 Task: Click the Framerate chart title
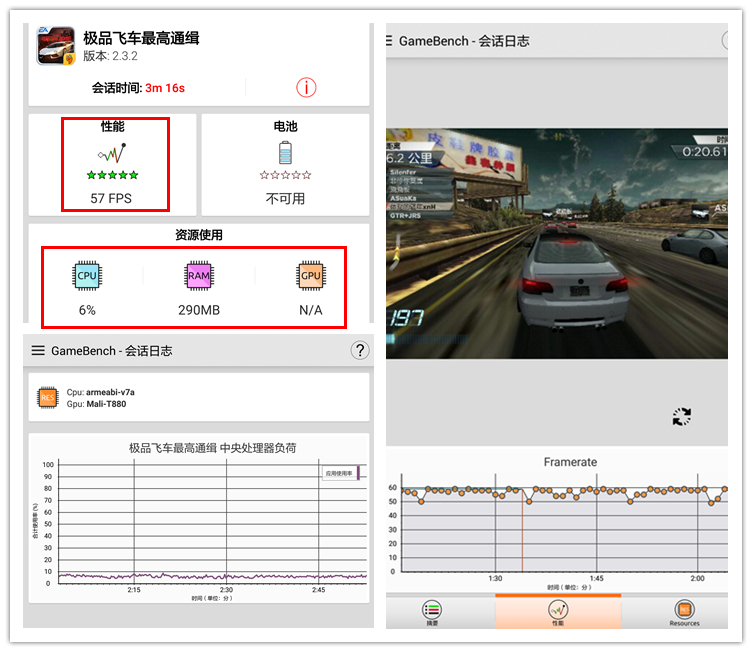point(570,462)
